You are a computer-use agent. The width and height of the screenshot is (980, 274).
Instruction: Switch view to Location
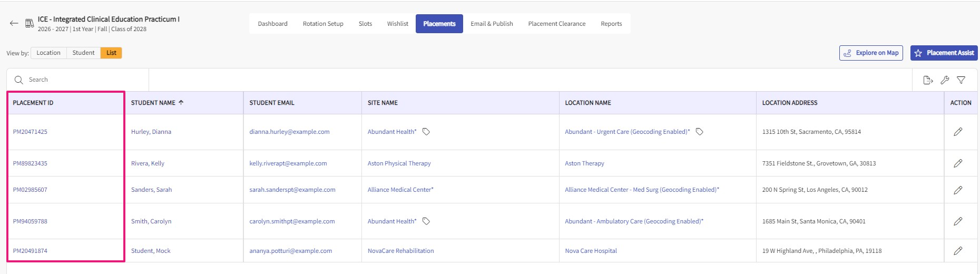pos(48,53)
